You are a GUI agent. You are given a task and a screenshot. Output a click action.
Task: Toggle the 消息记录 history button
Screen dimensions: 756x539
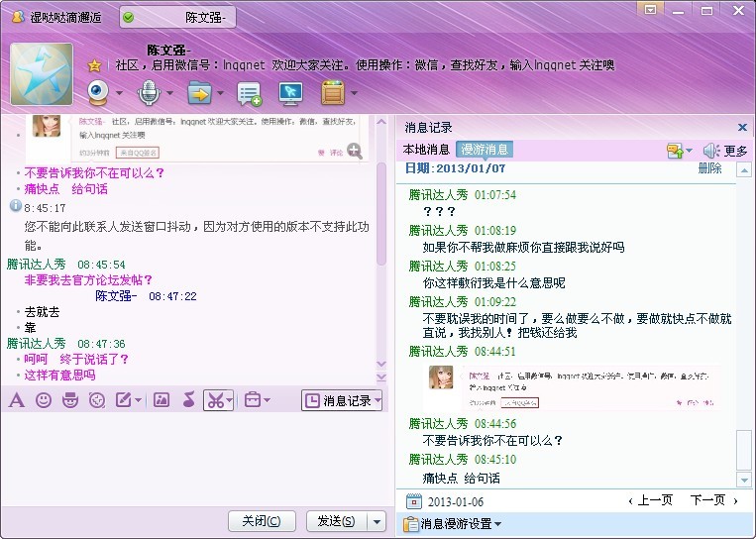click(x=342, y=400)
